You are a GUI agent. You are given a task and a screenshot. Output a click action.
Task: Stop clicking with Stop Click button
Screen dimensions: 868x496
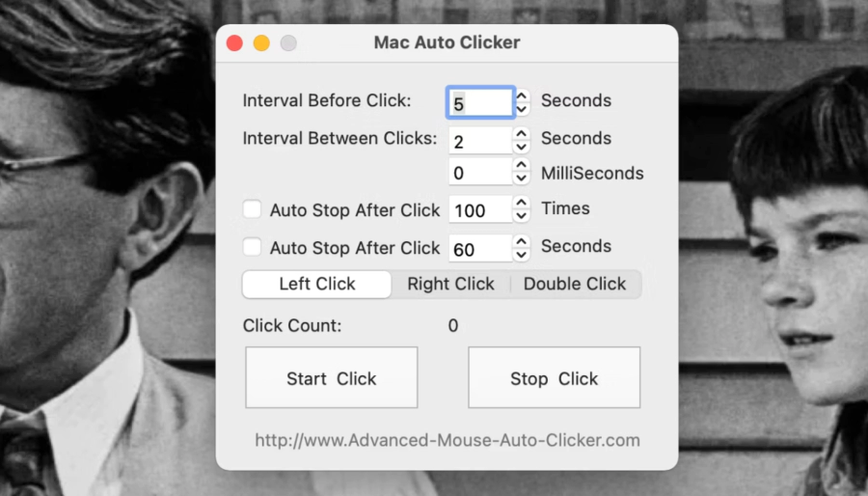[x=555, y=378]
